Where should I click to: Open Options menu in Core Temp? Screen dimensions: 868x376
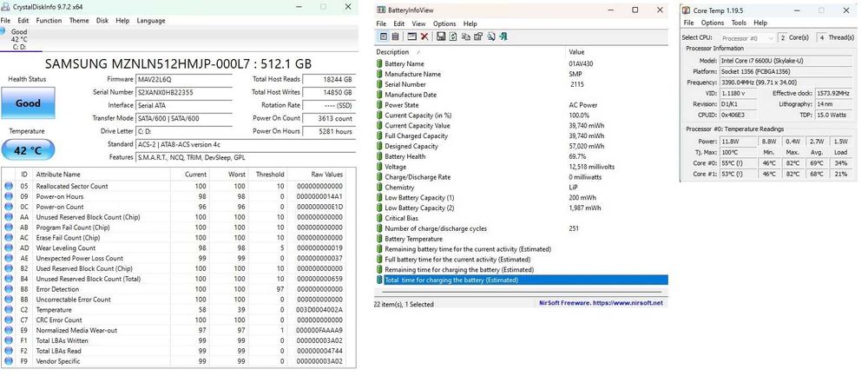(x=713, y=23)
